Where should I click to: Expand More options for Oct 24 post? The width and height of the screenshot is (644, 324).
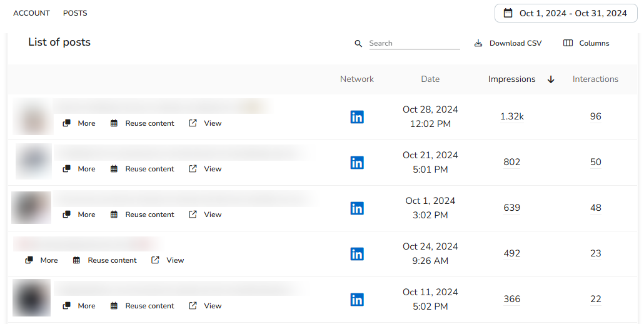(41, 260)
